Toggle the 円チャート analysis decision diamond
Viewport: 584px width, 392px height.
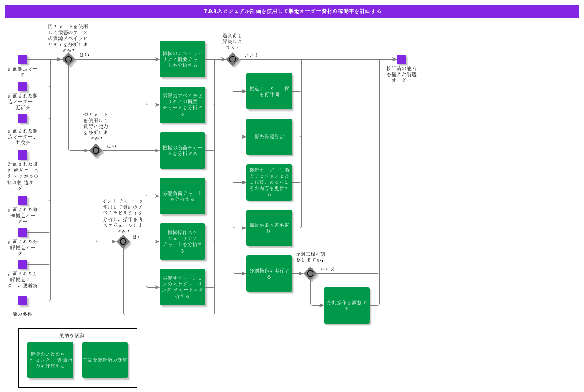click(68, 59)
